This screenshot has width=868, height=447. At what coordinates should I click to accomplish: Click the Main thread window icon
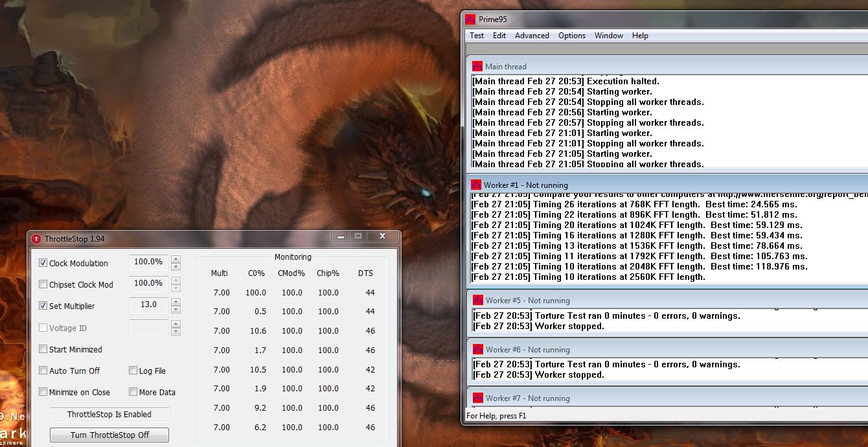[x=477, y=66]
